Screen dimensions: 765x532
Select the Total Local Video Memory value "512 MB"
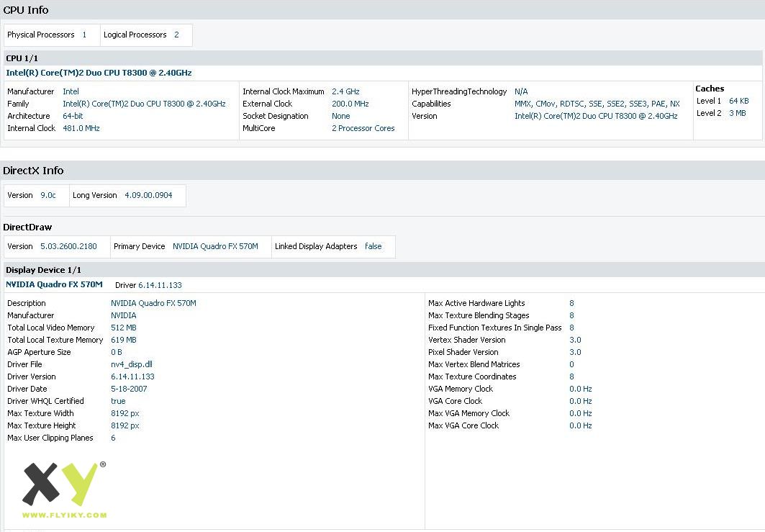point(124,328)
